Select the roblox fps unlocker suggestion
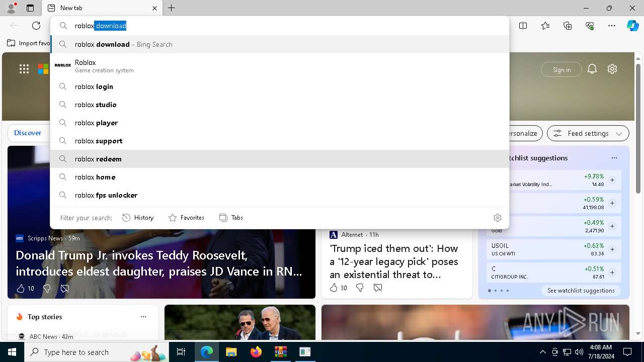The height and width of the screenshot is (362, 644). tap(280, 195)
